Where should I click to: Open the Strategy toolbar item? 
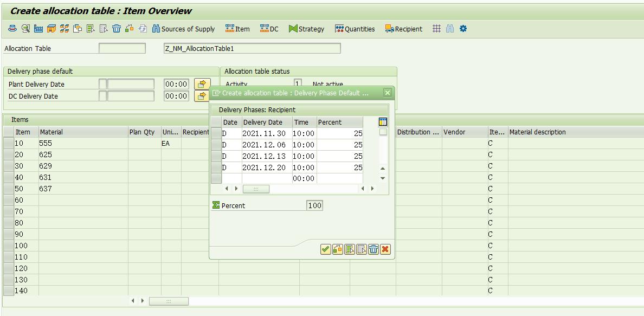[306, 29]
